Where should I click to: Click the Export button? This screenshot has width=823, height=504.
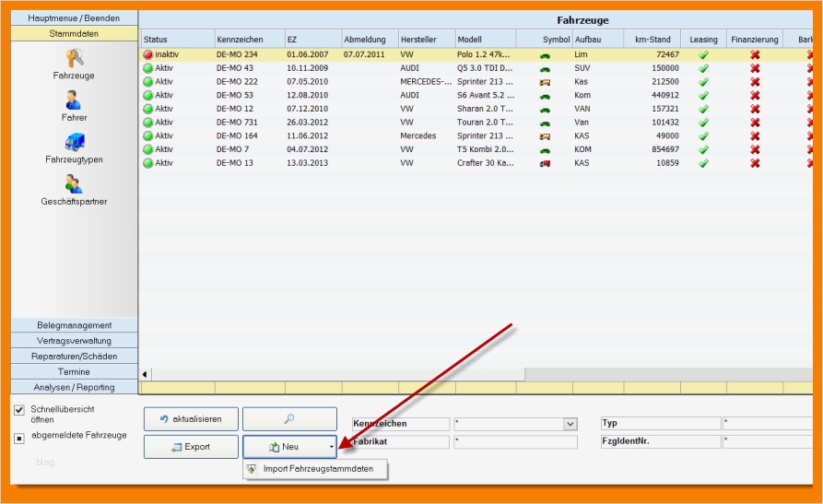191,447
